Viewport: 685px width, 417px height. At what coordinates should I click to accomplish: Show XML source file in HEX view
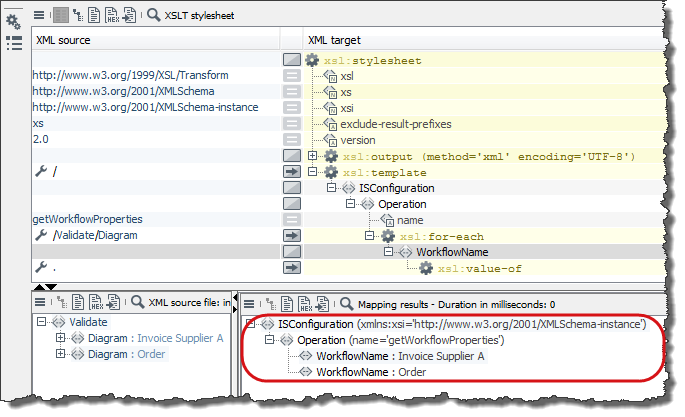pos(96,302)
